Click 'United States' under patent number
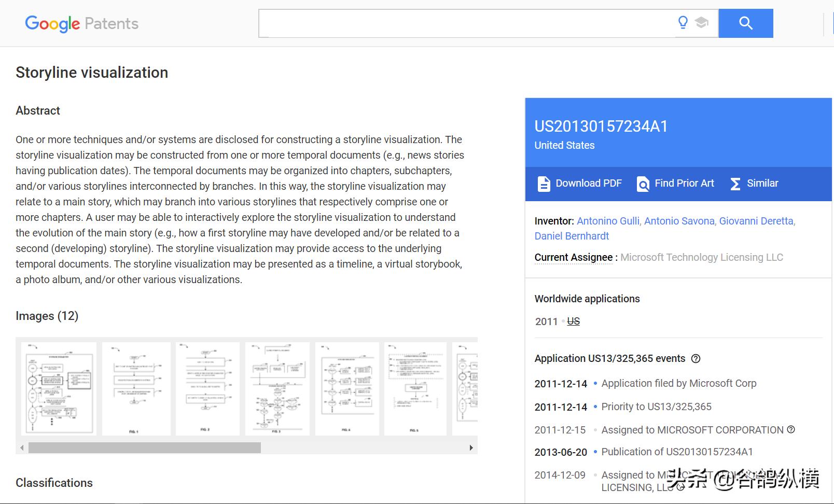This screenshot has width=834, height=504. (x=565, y=146)
